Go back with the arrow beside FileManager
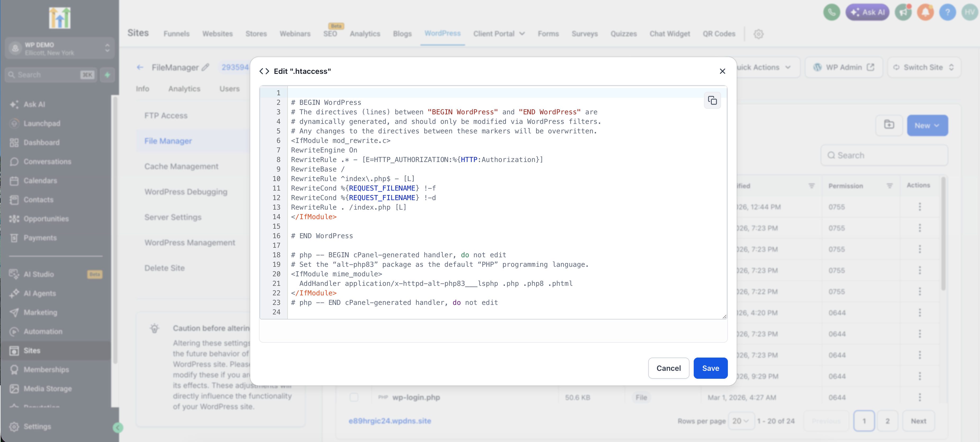This screenshot has width=980, height=442. 140,67
